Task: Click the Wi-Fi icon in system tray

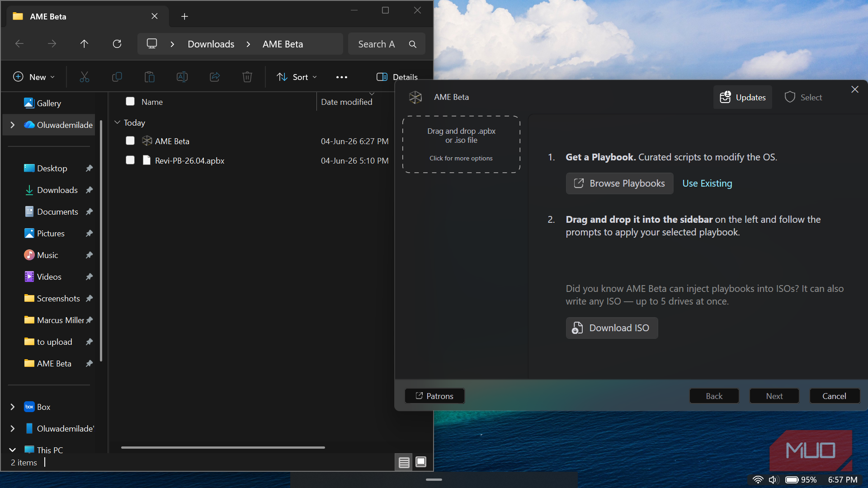Action: click(758, 480)
